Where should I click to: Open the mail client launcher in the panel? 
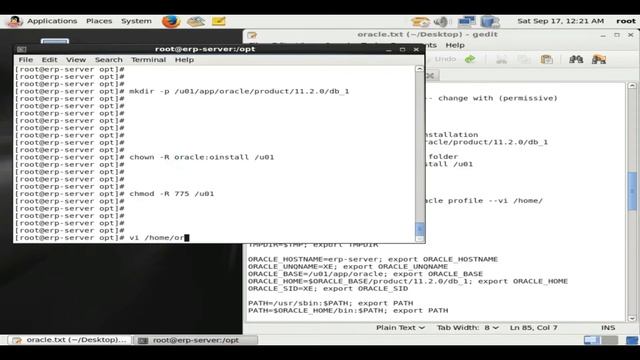[196, 21]
